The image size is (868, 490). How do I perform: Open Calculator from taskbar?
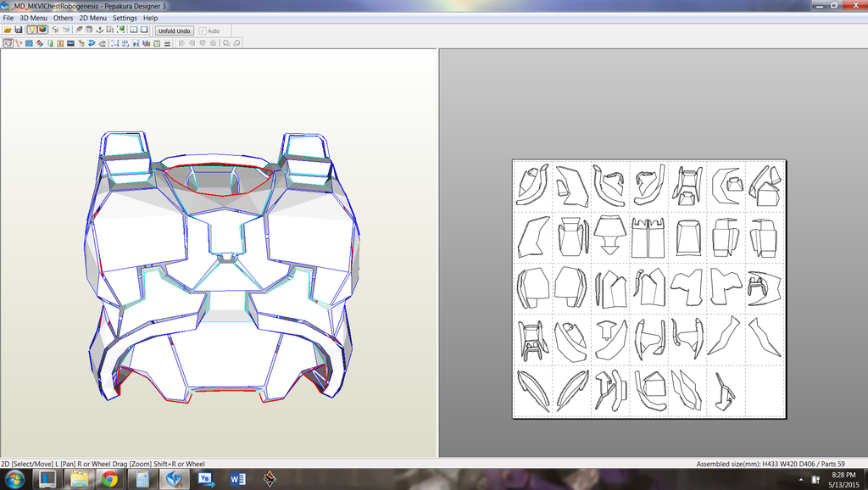(x=142, y=479)
